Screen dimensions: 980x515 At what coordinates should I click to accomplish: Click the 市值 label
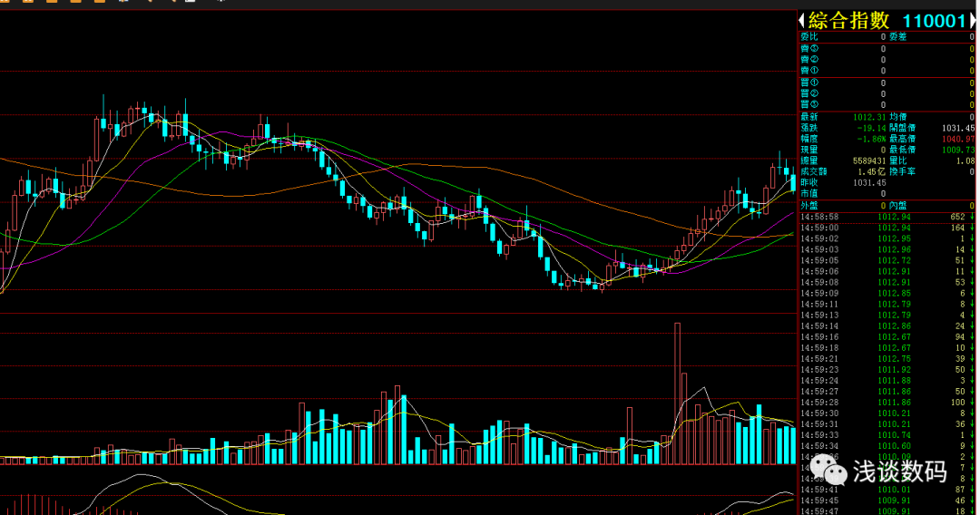(x=809, y=193)
